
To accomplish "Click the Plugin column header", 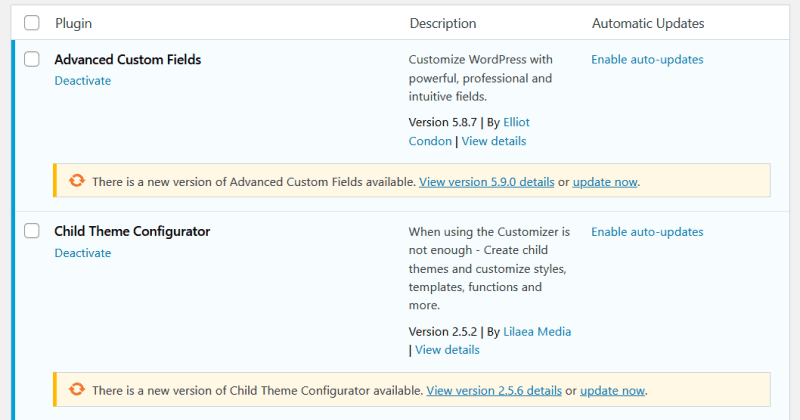I will pos(73,23).
